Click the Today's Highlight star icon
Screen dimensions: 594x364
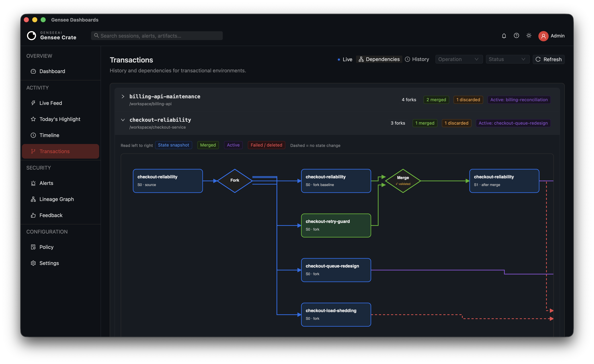[33, 119]
